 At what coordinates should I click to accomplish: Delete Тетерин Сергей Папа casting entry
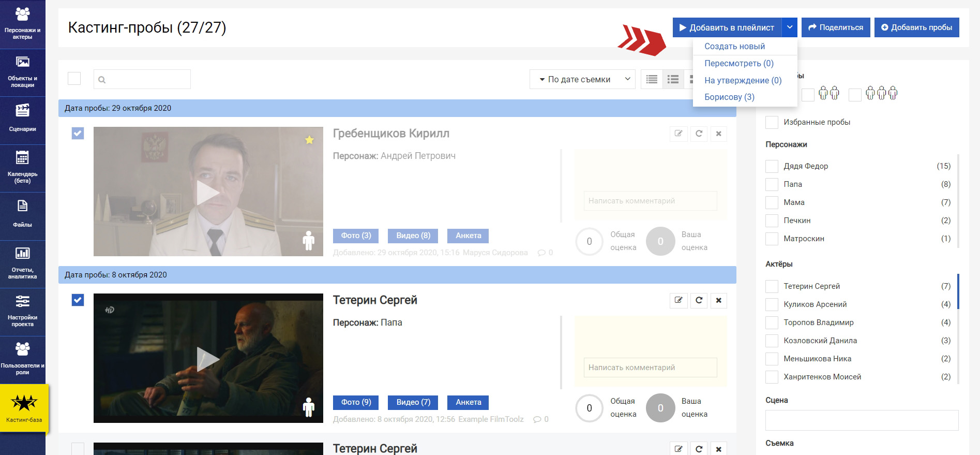718,300
